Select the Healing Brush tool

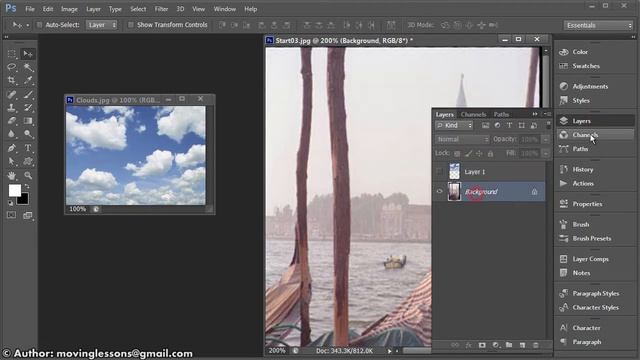tap(11, 94)
